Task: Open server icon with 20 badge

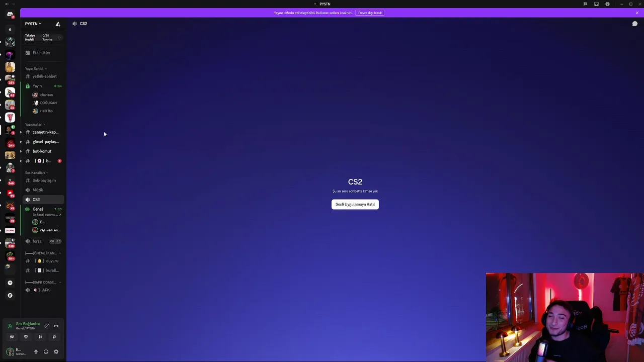Action: [x=10, y=105]
